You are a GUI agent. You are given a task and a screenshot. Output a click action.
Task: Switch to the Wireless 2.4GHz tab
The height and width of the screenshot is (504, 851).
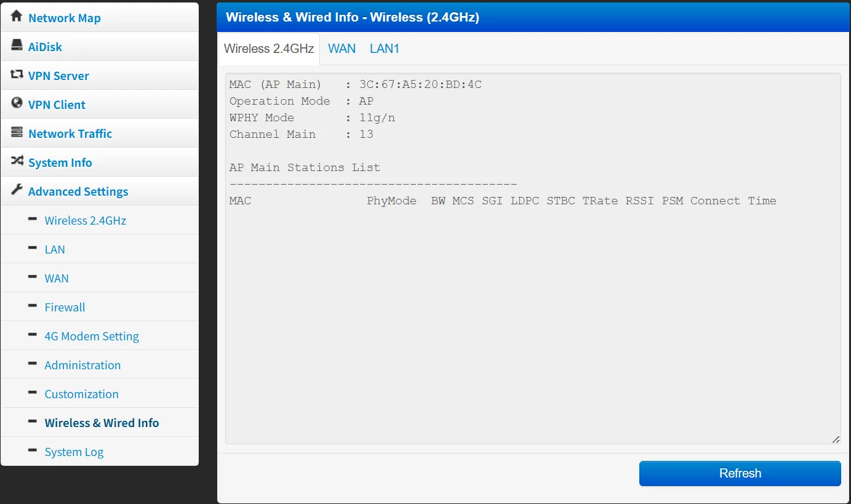269,49
